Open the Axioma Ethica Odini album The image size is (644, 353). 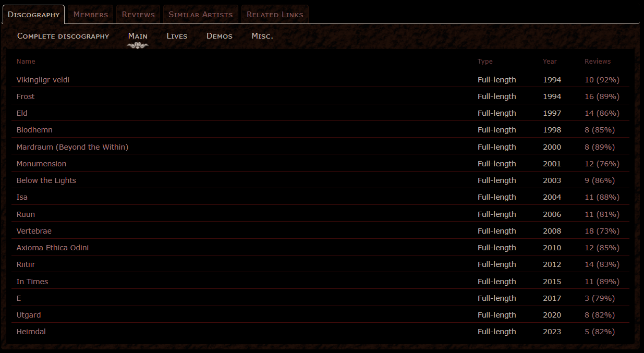53,248
